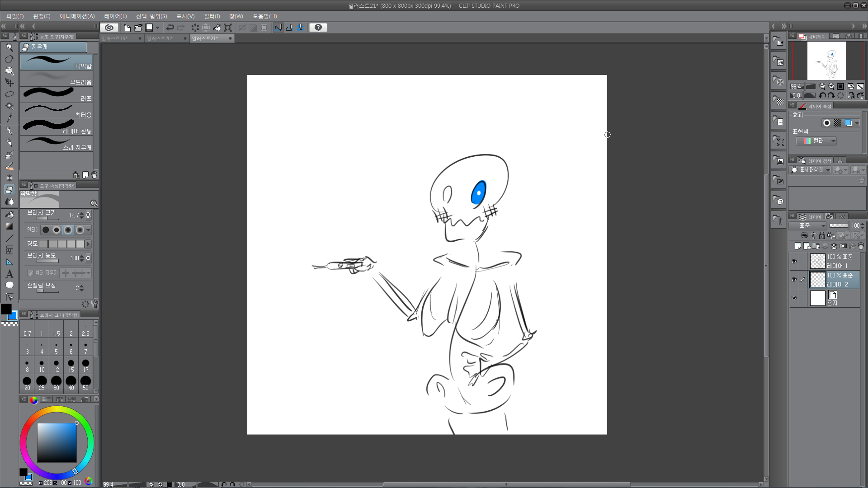Zoom in using the Navigator panel
868x488 pixels.
tap(831, 86)
